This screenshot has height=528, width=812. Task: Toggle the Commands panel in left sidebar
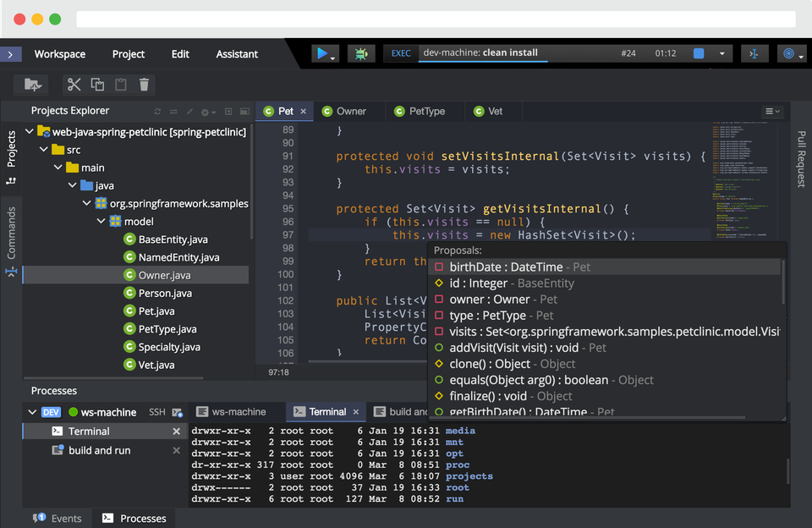11,227
